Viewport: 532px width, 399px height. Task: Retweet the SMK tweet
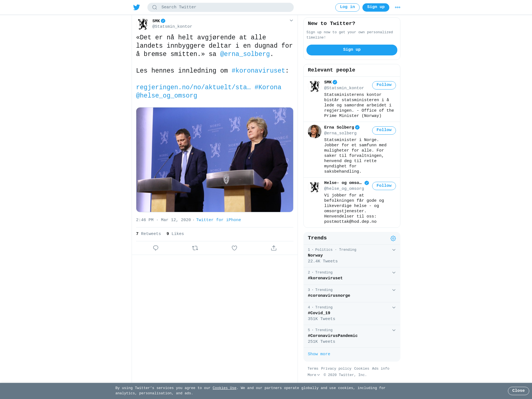[x=195, y=248]
